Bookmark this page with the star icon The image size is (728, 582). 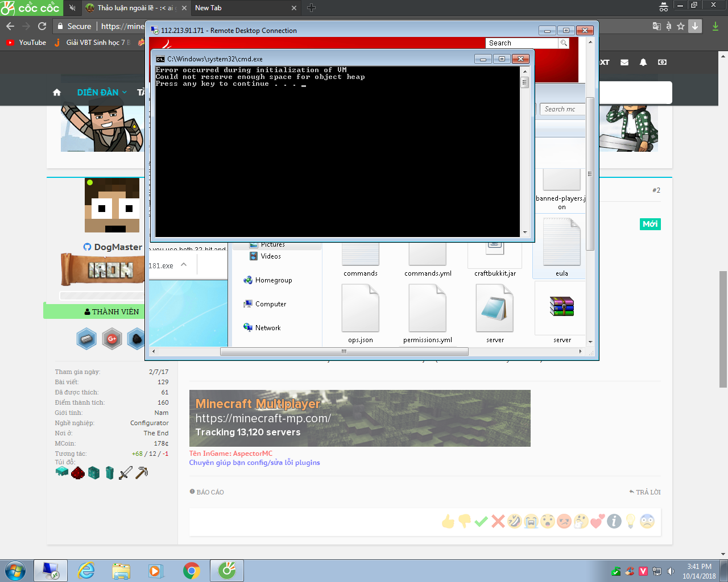click(x=681, y=26)
